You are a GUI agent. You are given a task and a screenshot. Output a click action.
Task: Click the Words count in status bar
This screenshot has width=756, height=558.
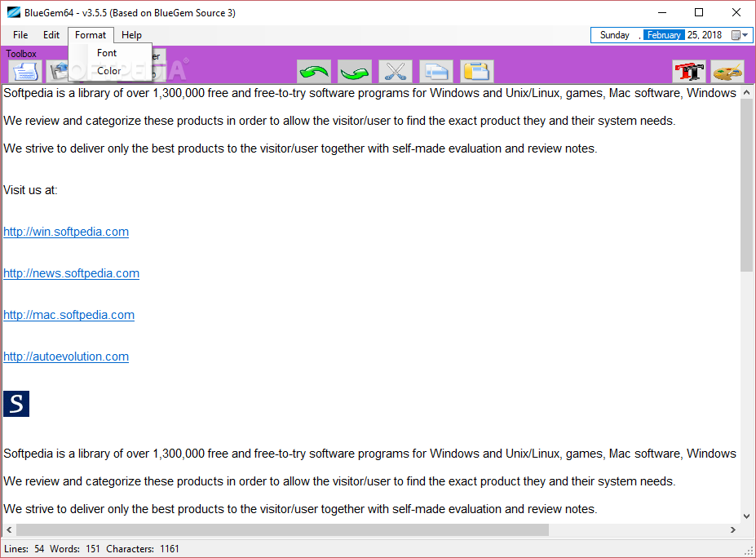(x=75, y=549)
